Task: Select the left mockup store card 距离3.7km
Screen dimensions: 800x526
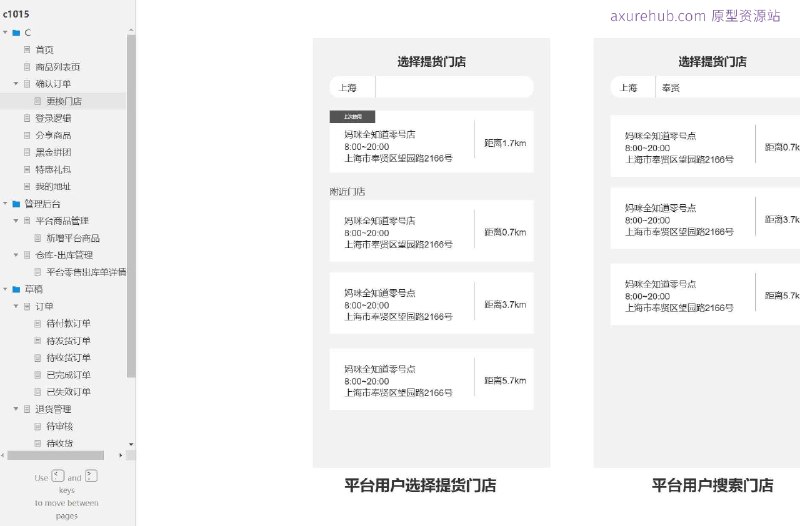Action: [x=432, y=303]
